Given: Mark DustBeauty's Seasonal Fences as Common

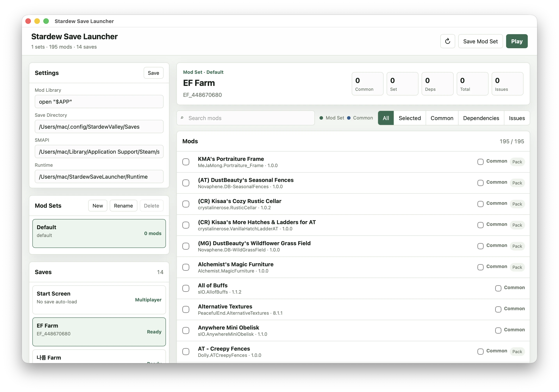Looking at the screenshot, I should pyautogui.click(x=480, y=183).
